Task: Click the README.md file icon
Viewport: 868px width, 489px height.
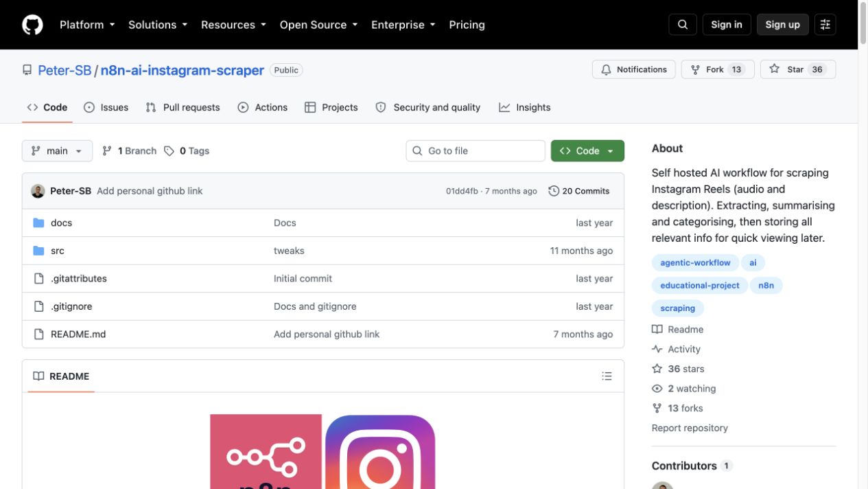Action: point(39,334)
